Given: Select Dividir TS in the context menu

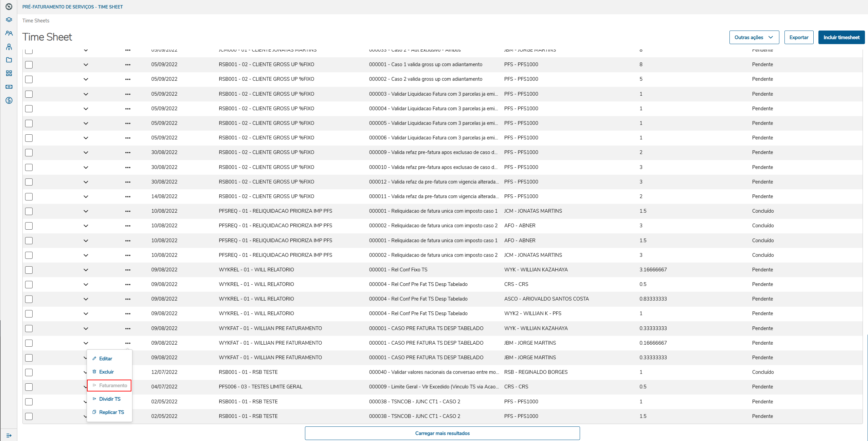Looking at the screenshot, I should pyautogui.click(x=110, y=399).
